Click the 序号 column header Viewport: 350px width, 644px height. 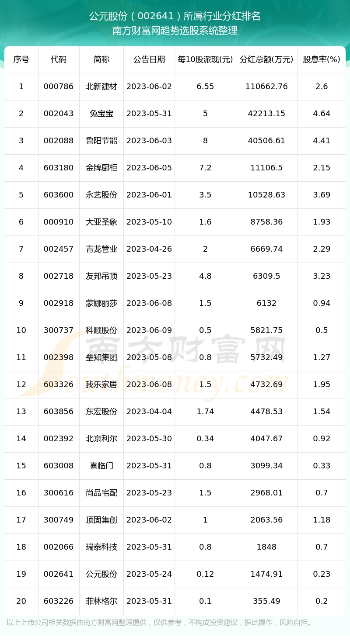[x=21, y=59]
